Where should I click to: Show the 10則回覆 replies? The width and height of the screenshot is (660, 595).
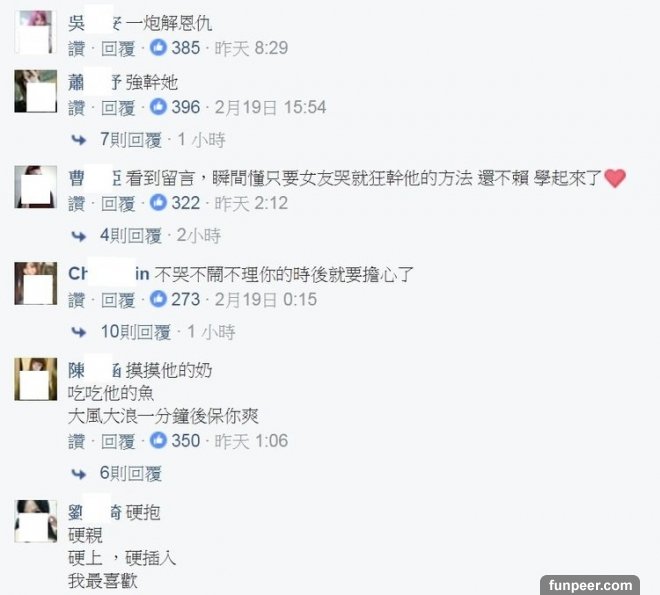tap(136, 332)
